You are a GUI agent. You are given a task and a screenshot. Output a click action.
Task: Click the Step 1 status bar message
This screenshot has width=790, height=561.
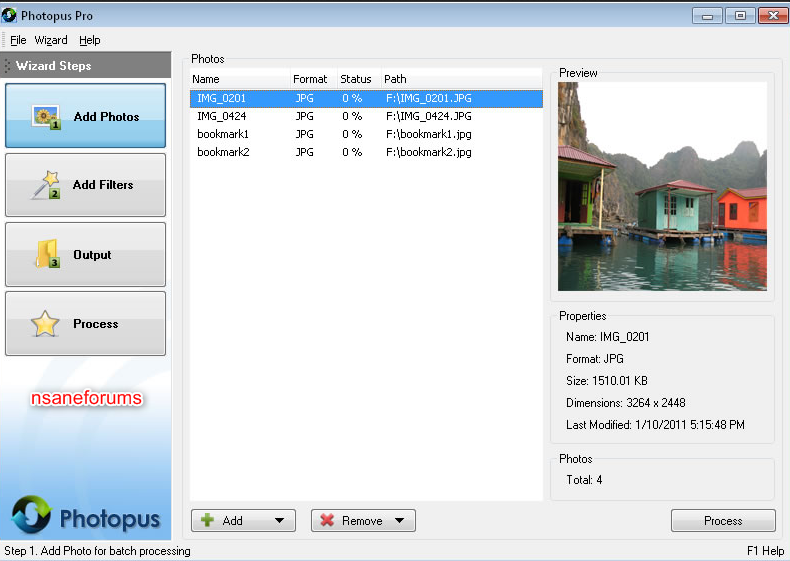pos(97,551)
